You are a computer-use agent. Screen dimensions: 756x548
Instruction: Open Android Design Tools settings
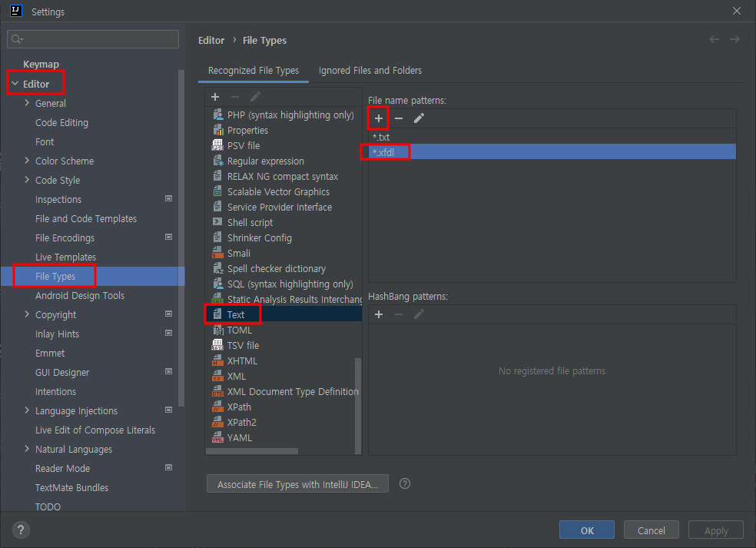(x=80, y=296)
